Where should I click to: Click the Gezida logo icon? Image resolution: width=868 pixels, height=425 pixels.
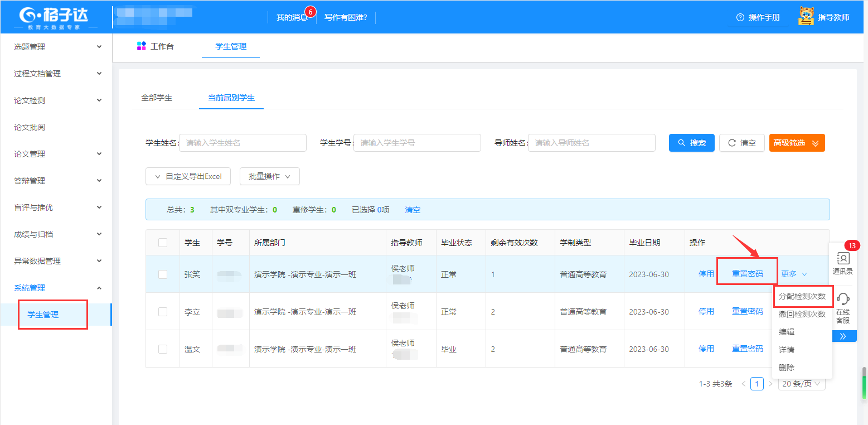click(27, 15)
